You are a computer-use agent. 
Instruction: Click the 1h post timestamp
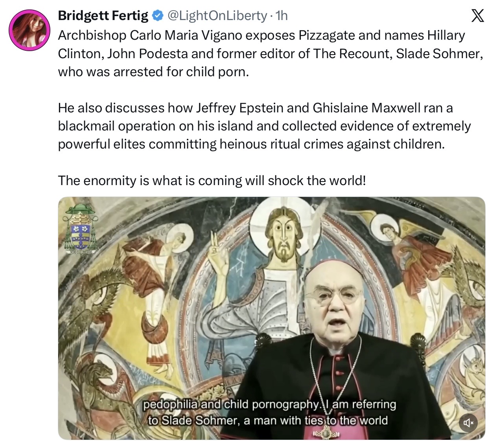(282, 16)
